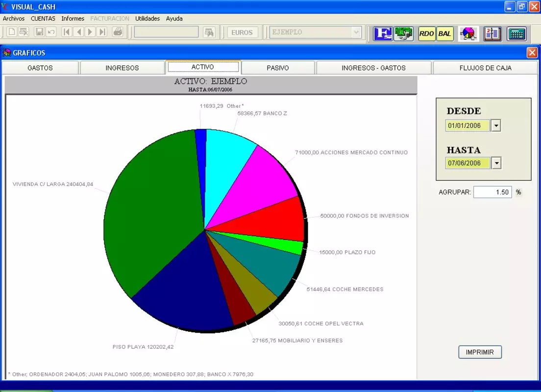Open the Informes menu

pyautogui.click(x=73, y=18)
